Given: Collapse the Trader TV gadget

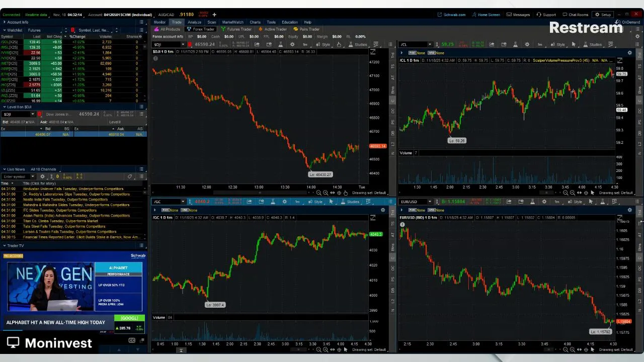Looking at the screenshot, I should click(x=4, y=246).
